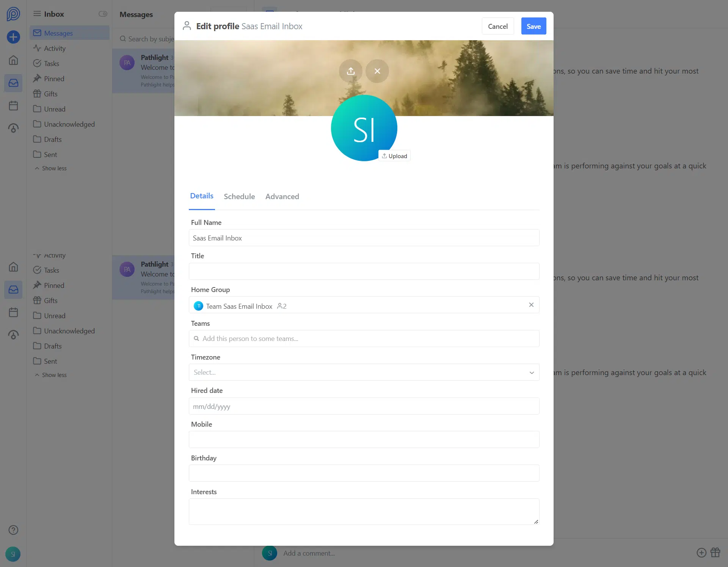Open the Timezone select dropdown
The height and width of the screenshot is (567, 728).
pyautogui.click(x=364, y=372)
